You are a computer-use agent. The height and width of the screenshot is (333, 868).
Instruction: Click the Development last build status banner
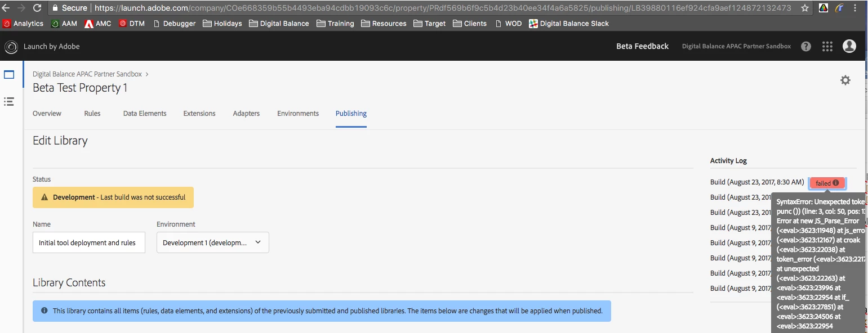(113, 197)
